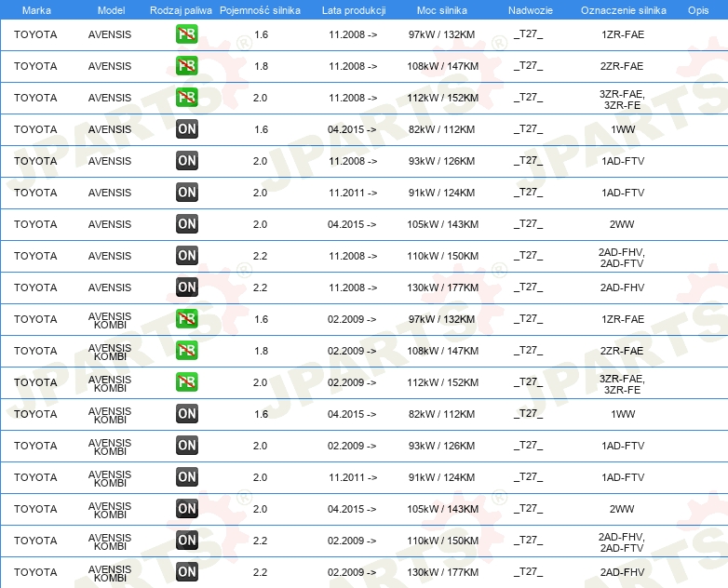Image resolution: width=728 pixels, height=588 pixels.
Task: Click petrol icon for Avensis 2ZR-FAE 11.2008
Action: click(186, 66)
